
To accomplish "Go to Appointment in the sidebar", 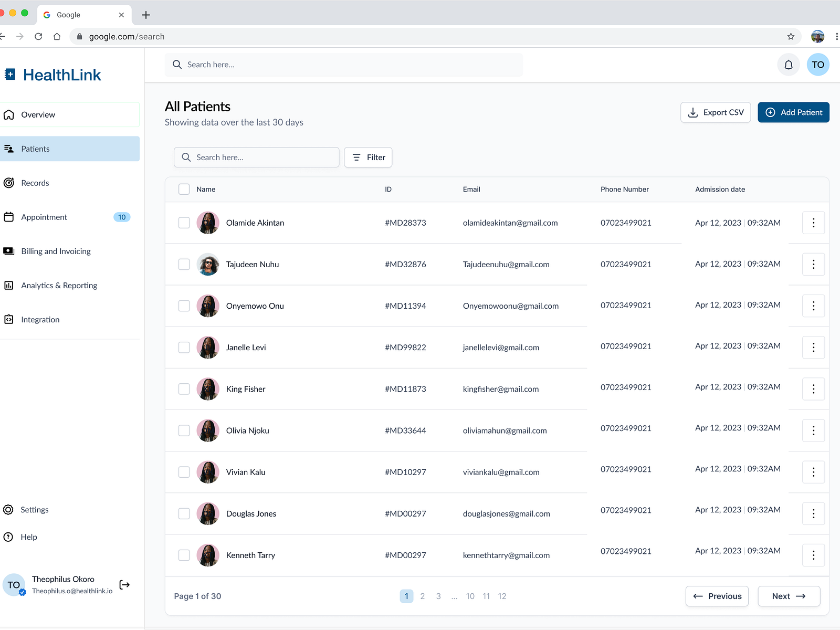I will (x=44, y=217).
